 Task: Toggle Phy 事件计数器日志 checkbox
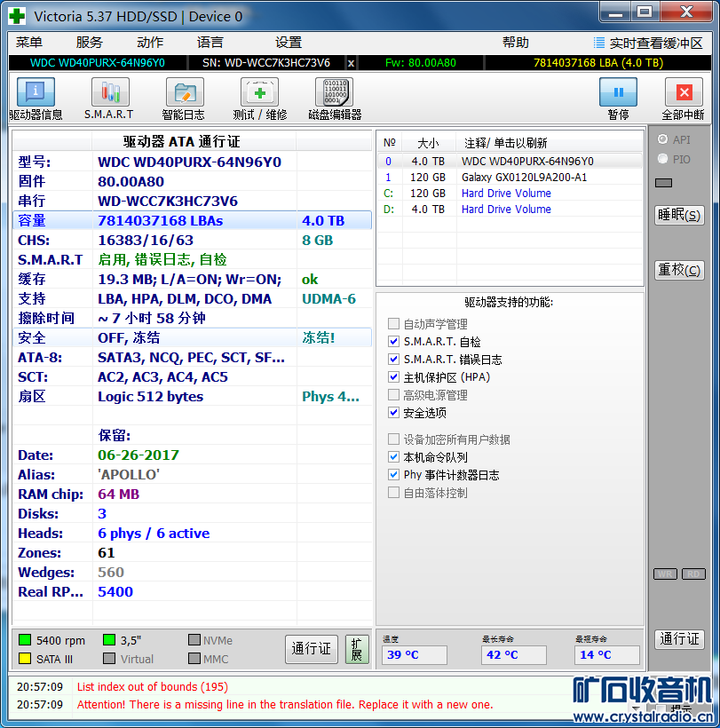pyautogui.click(x=393, y=474)
